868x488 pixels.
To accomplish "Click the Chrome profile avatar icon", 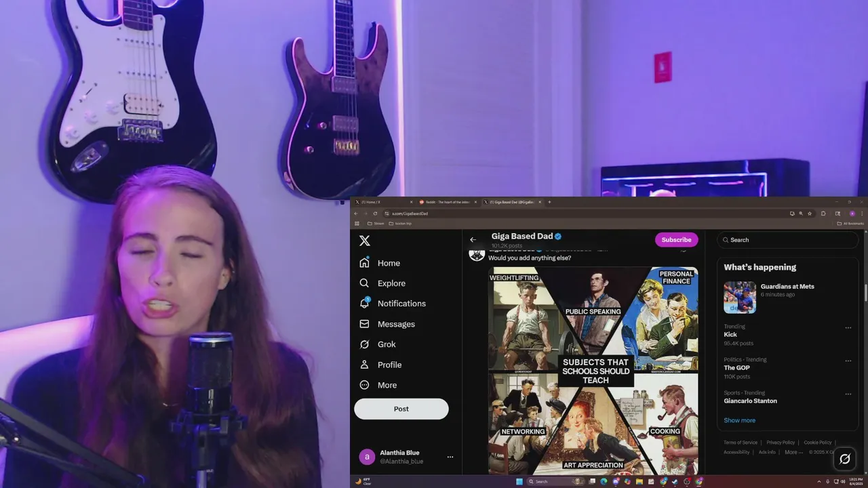I will pos(852,213).
